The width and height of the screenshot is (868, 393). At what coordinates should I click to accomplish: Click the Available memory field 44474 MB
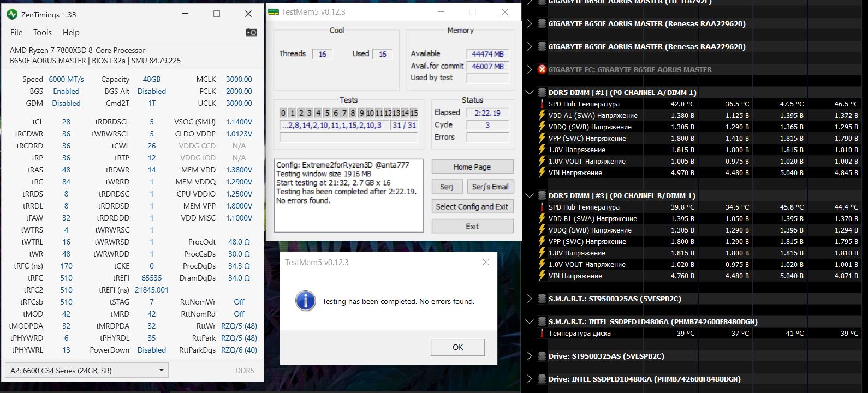tap(488, 54)
